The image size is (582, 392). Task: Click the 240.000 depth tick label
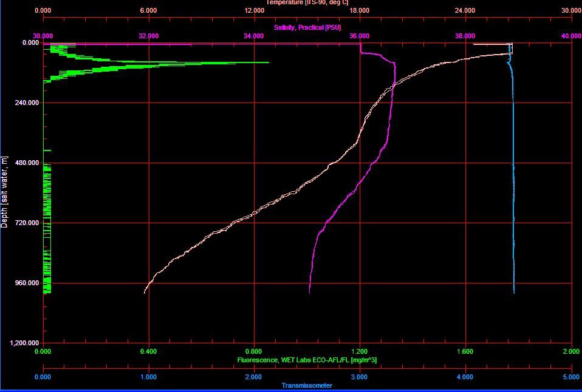(27, 103)
